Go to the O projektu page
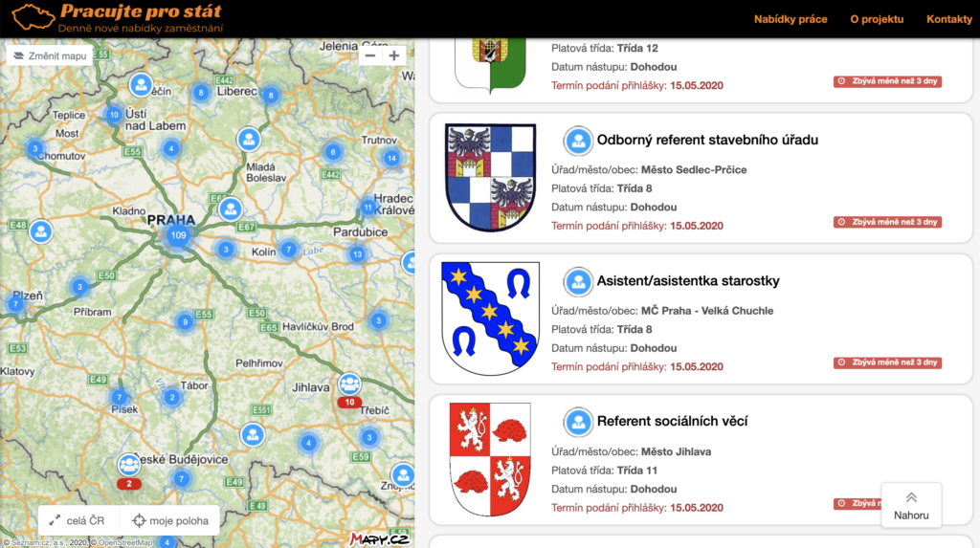 (877, 19)
